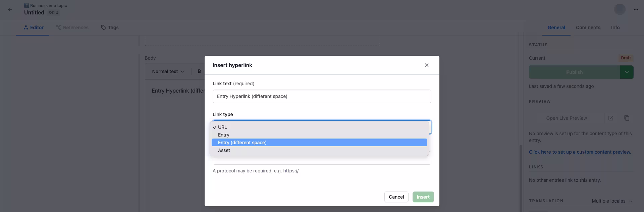Viewport: 644px width, 212px height.
Task: Click the sidebar vertical scrollbar
Action: click(521, 178)
